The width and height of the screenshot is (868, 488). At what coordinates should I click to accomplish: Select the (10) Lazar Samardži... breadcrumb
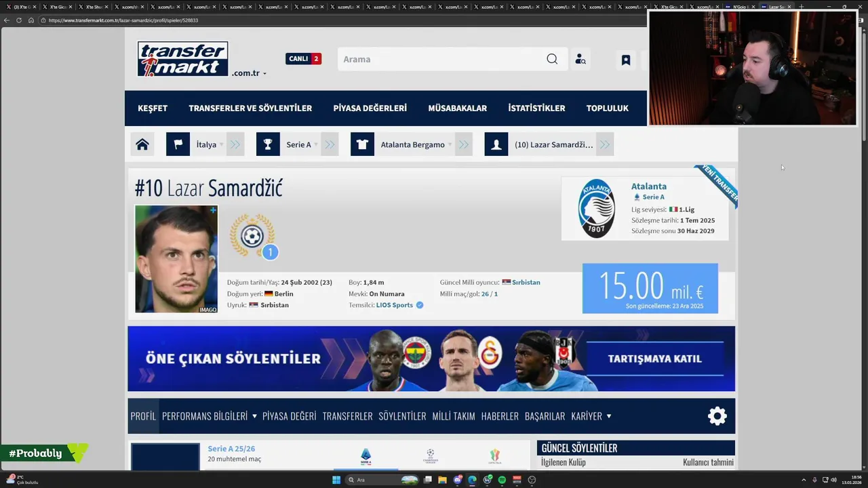(x=553, y=144)
